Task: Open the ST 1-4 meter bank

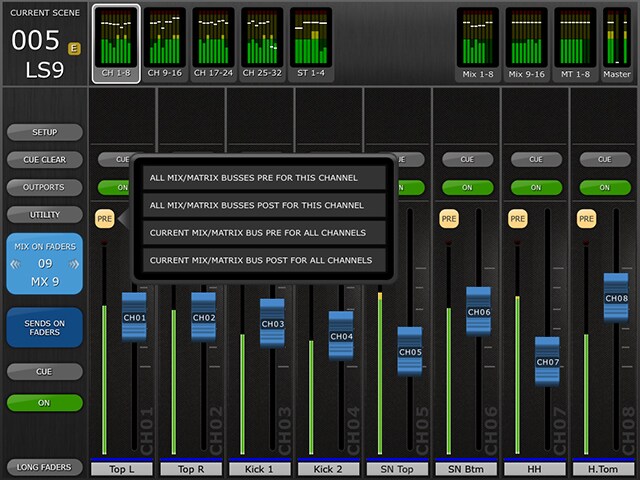Action: (x=310, y=44)
